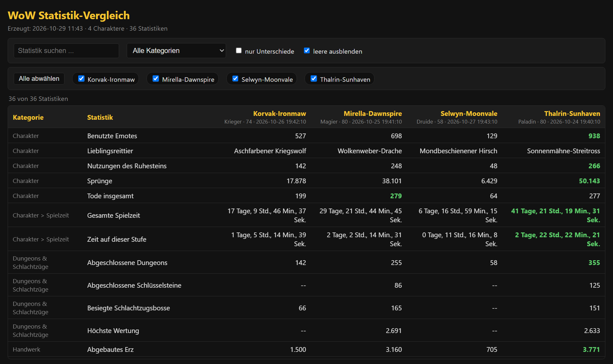
Task: Click the value 'Mondbeschienener Hirsch'
Action: tap(458, 151)
